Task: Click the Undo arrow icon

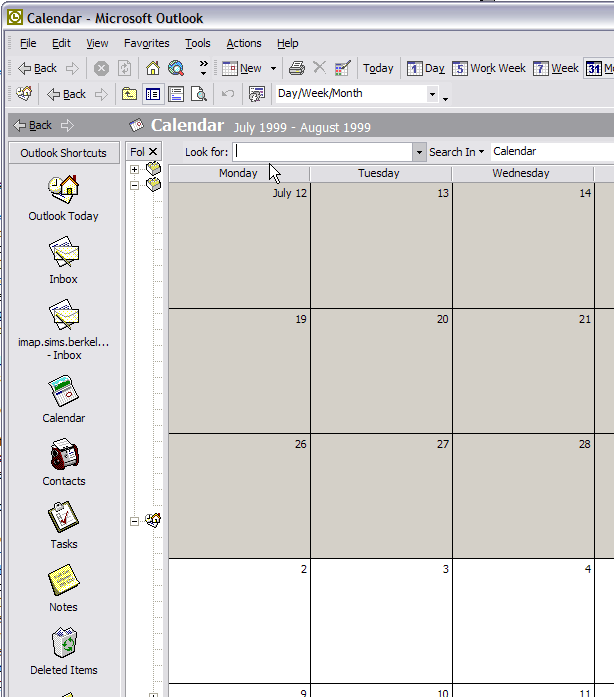Action: [228, 94]
